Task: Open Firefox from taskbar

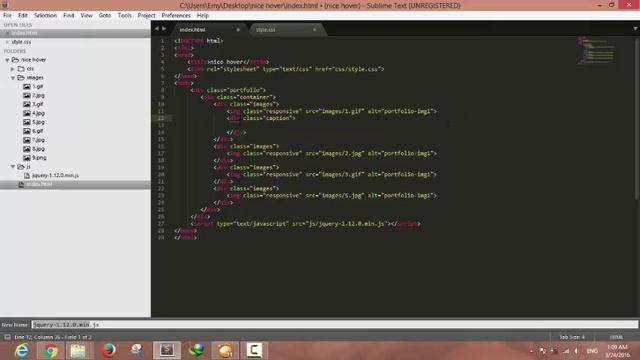Action: point(109,351)
